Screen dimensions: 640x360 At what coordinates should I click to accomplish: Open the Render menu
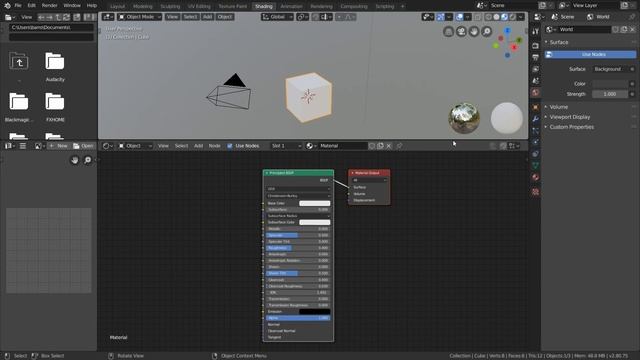(49, 6)
